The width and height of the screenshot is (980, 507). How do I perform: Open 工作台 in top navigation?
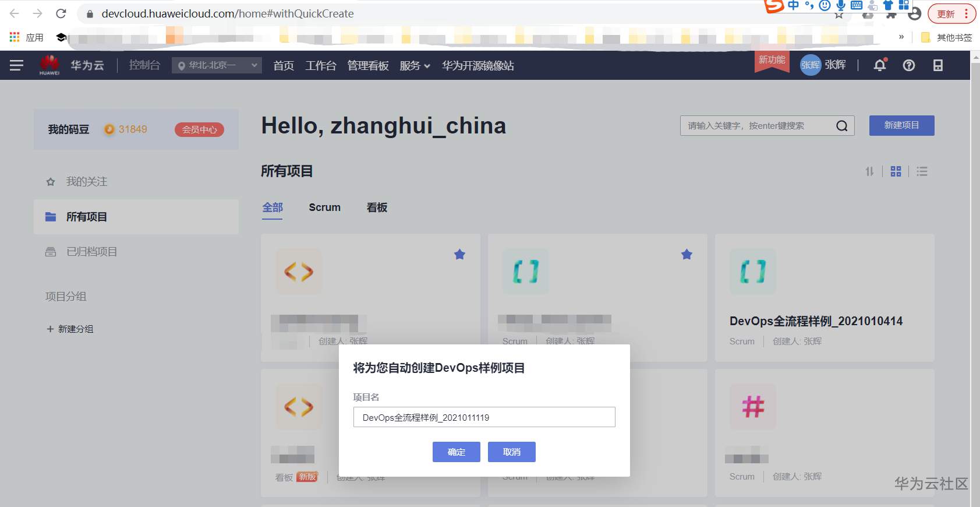point(321,66)
